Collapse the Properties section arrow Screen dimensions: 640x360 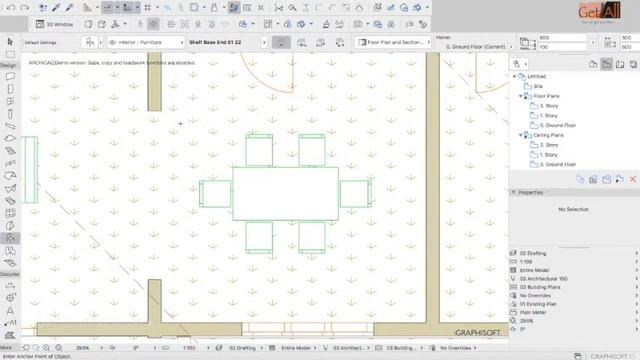(513, 192)
